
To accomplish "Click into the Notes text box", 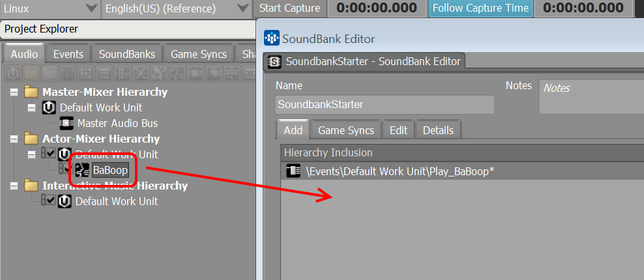I will click(x=591, y=97).
